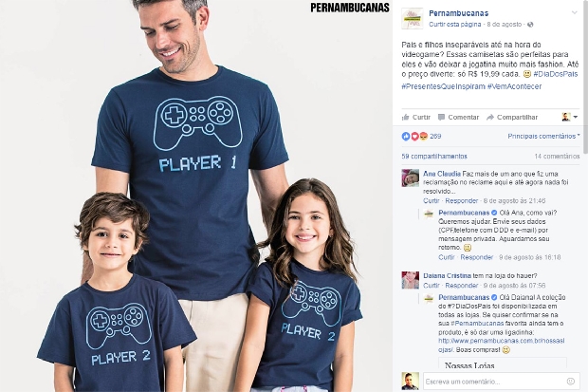
Task: Open Ana Claudia's profile picture
Action: coord(411,177)
